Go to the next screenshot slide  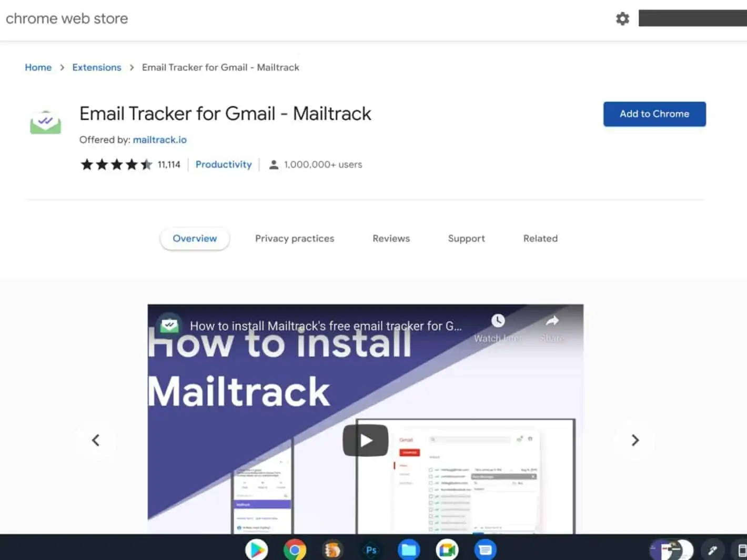pos(635,440)
